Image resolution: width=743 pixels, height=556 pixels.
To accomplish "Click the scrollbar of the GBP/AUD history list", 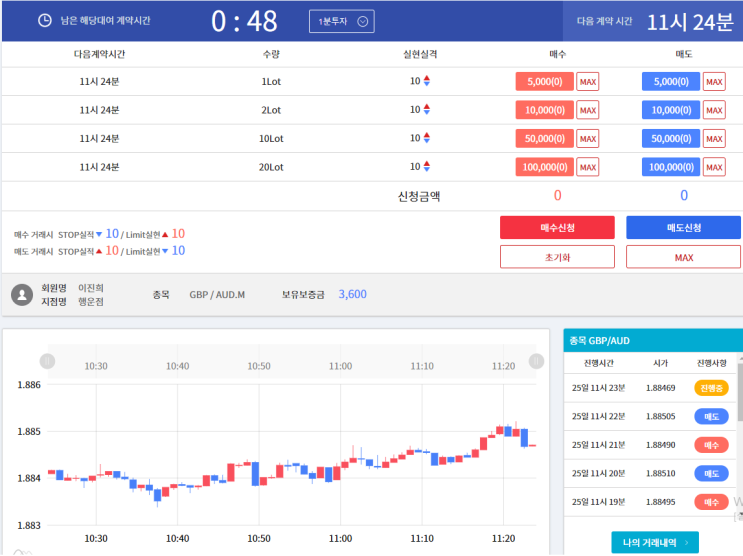I will coord(740,392).
